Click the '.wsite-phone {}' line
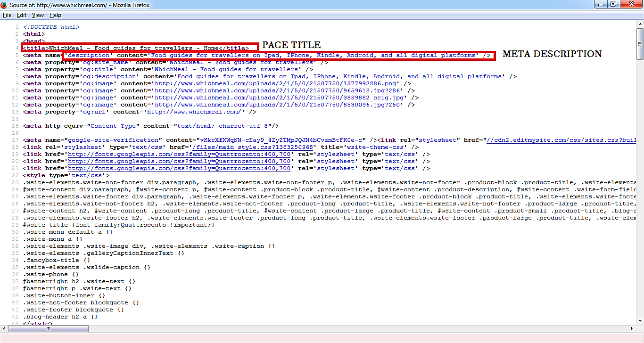The width and height of the screenshot is (644, 343). coord(51,274)
